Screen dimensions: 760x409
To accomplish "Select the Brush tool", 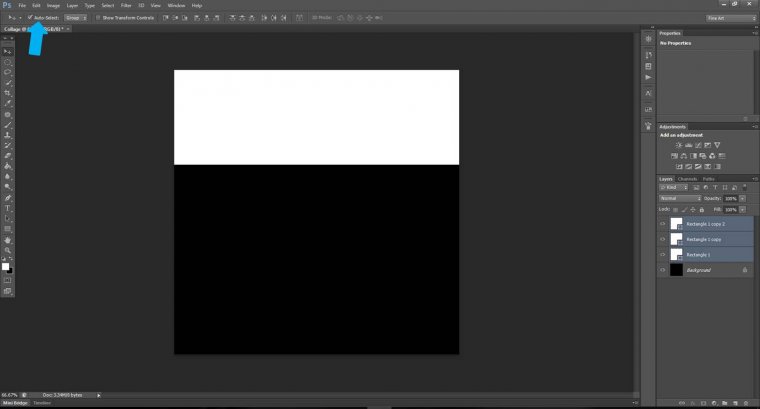I will pos(7,125).
